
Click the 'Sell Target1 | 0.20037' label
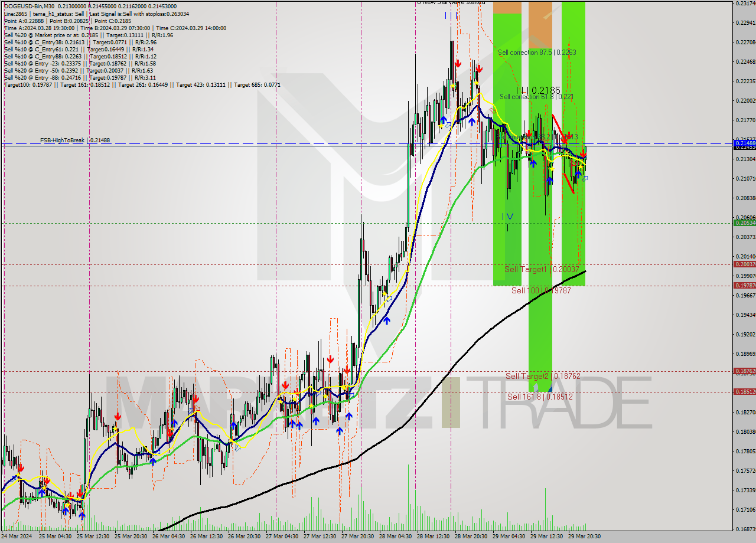pyautogui.click(x=543, y=269)
